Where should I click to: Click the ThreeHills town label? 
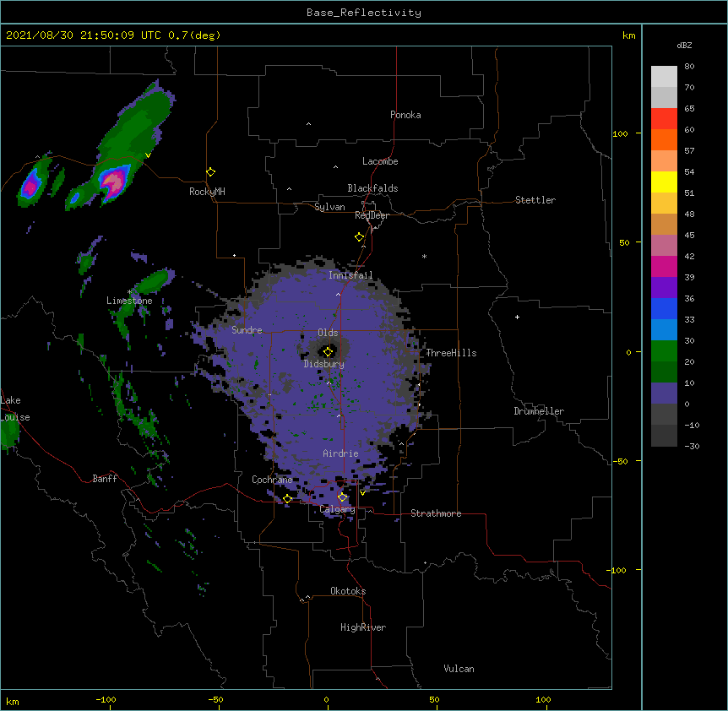coord(451,353)
